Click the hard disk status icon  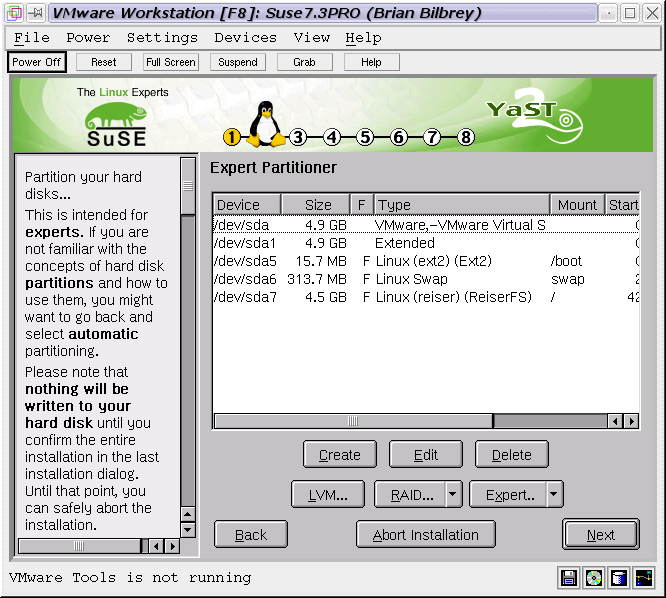pyautogui.click(x=619, y=577)
